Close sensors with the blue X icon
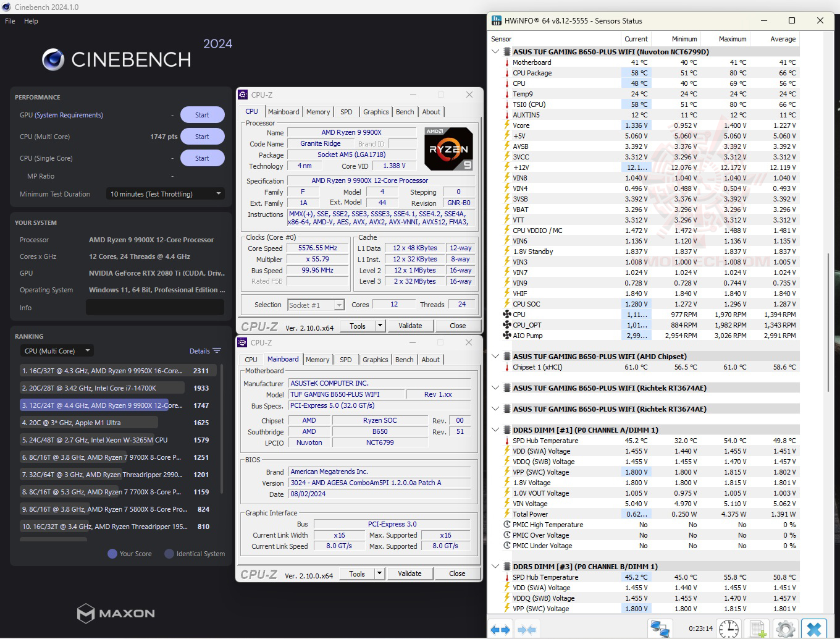 pos(814,629)
